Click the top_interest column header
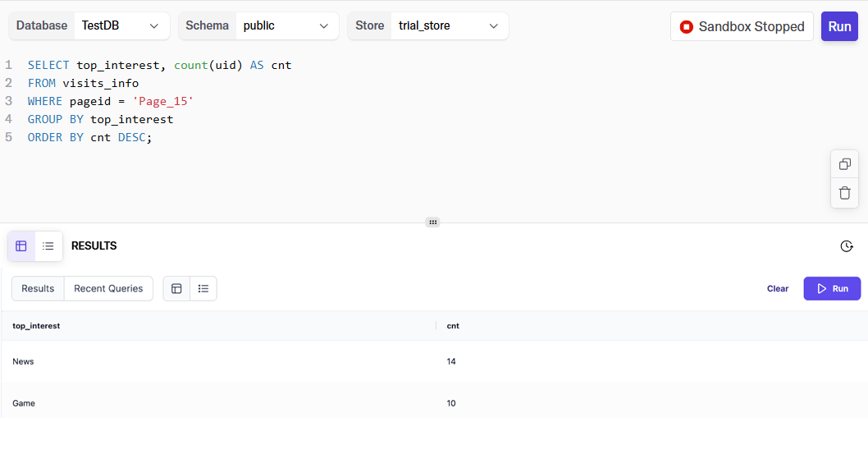868x459 pixels. (x=36, y=326)
